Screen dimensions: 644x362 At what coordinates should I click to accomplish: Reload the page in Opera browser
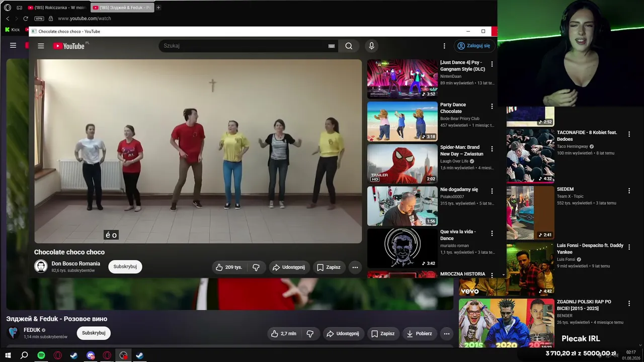25,19
